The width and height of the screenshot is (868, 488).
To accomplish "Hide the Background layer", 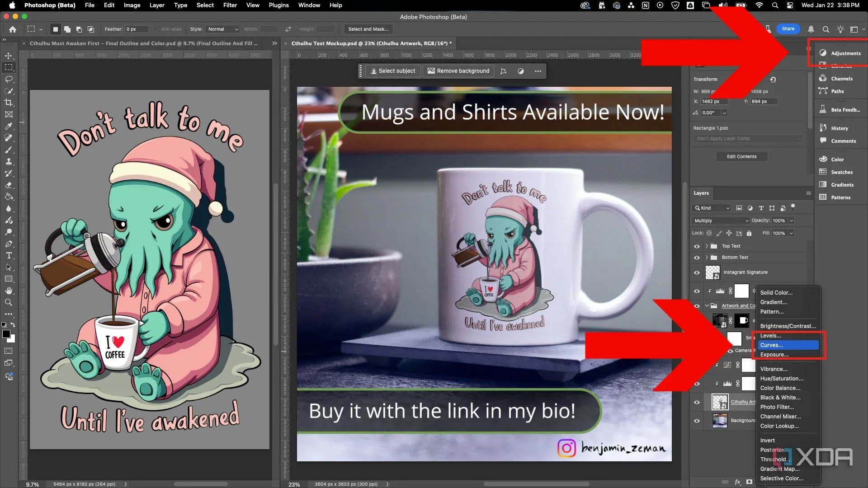I will pos(697,421).
